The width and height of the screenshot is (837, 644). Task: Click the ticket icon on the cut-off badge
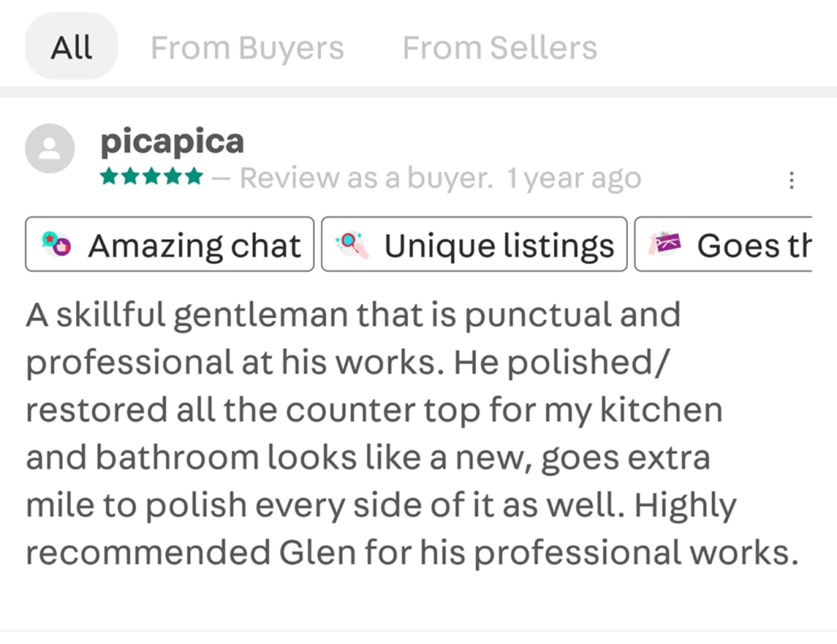[x=665, y=244]
